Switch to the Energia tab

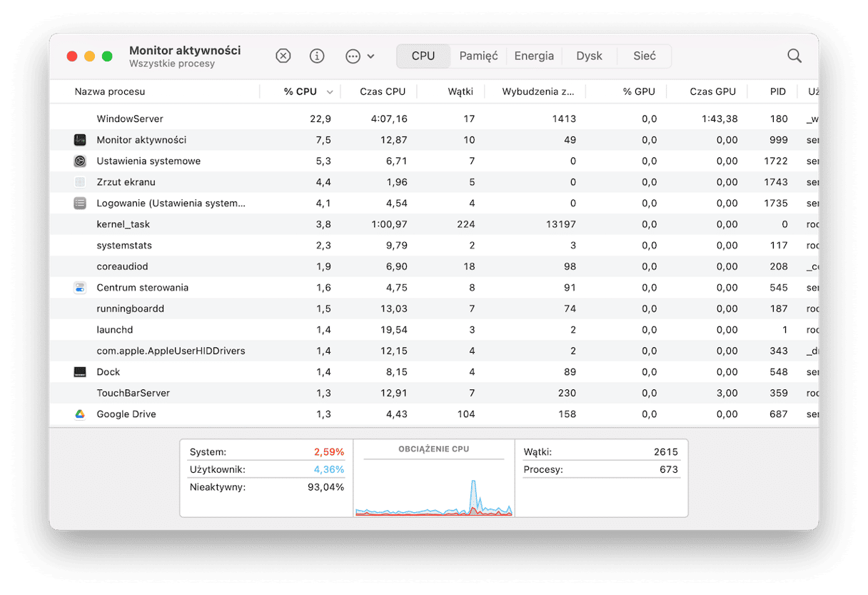point(534,56)
